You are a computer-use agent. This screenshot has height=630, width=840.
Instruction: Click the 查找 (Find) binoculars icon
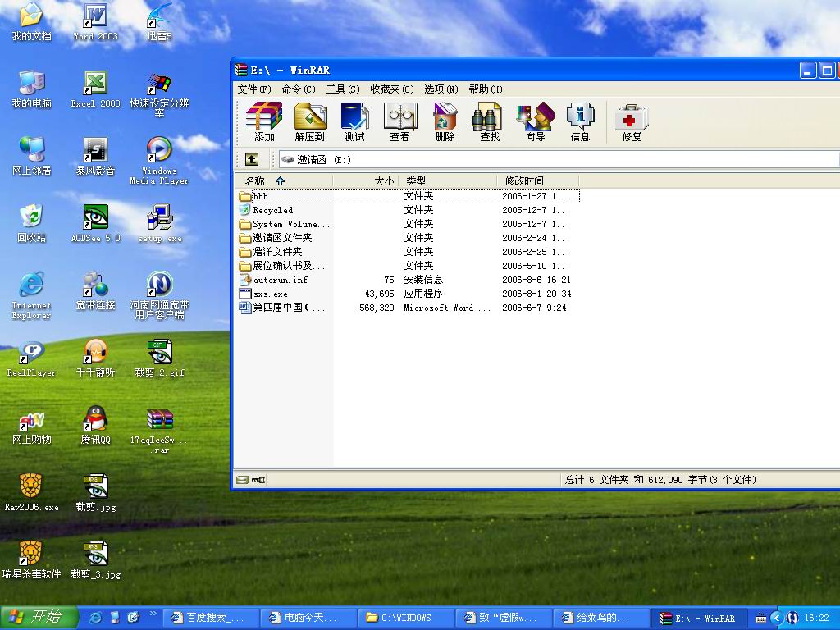tap(490, 121)
